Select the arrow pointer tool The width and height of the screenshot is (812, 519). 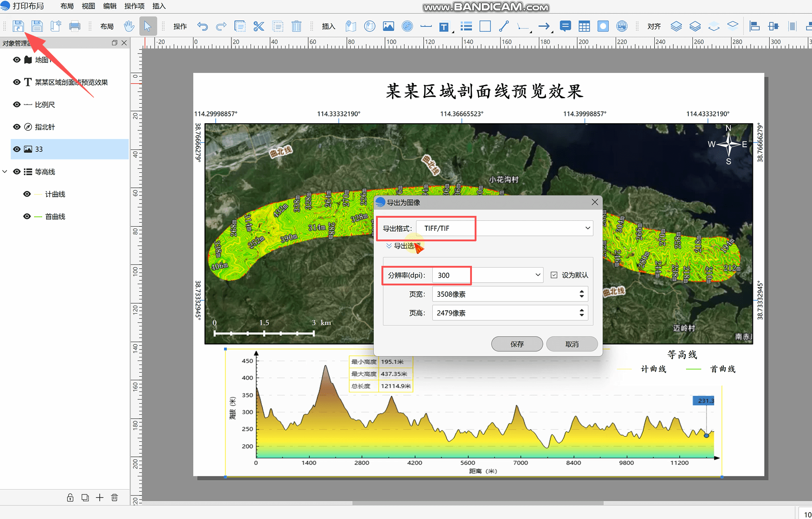(148, 26)
